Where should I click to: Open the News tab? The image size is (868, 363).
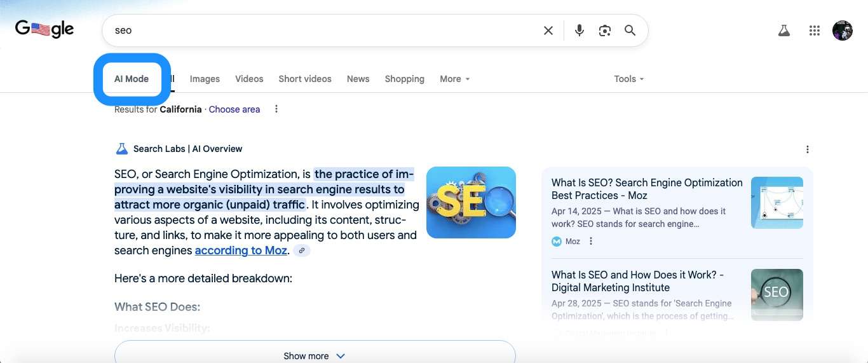(358, 79)
